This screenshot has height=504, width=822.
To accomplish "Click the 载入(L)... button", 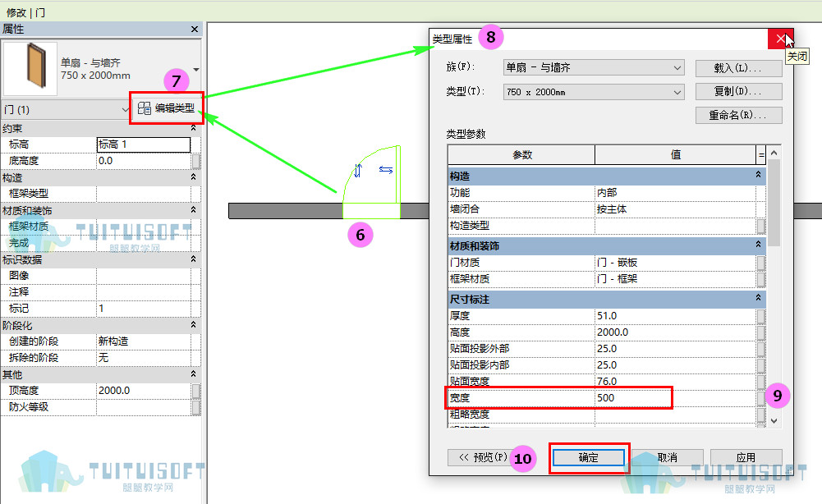I will [x=738, y=68].
